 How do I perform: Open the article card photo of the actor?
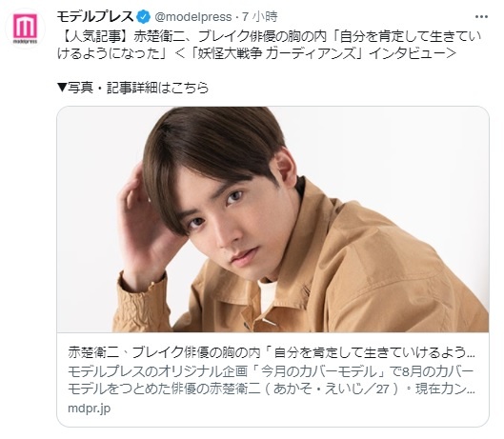272,219
